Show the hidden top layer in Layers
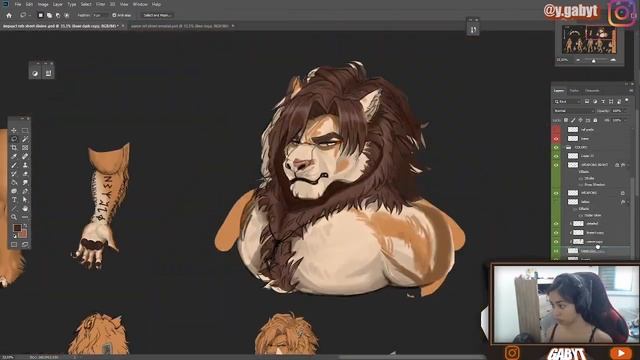Screen dimensions: 640x360 [556, 129]
